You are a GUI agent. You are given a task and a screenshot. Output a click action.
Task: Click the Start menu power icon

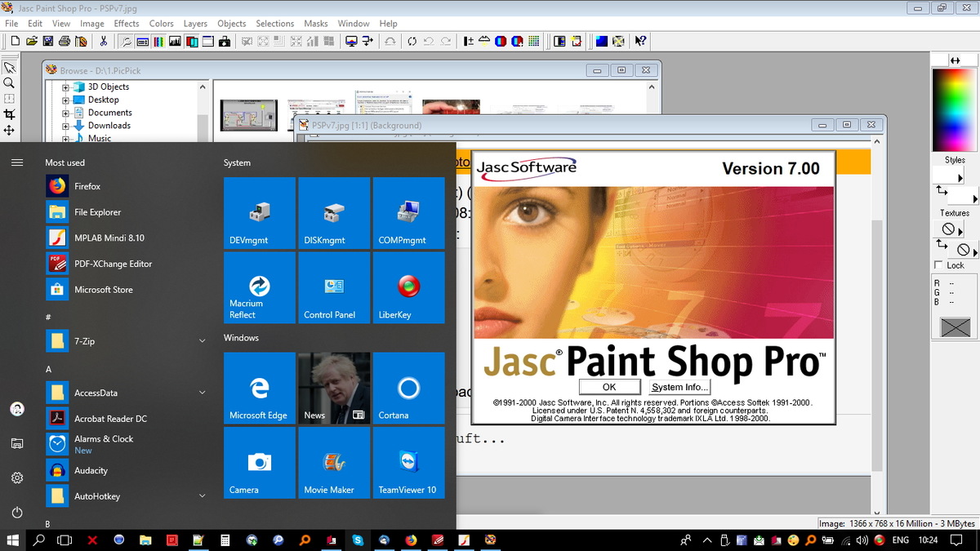click(17, 513)
